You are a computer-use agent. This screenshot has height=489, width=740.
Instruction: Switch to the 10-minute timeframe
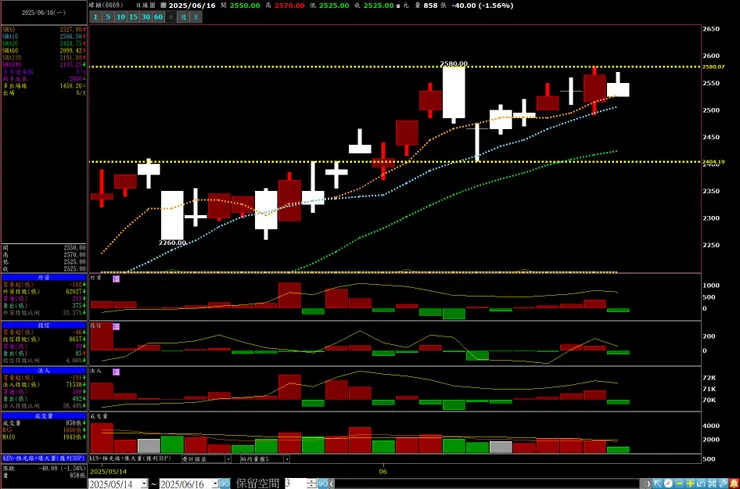(121, 17)
